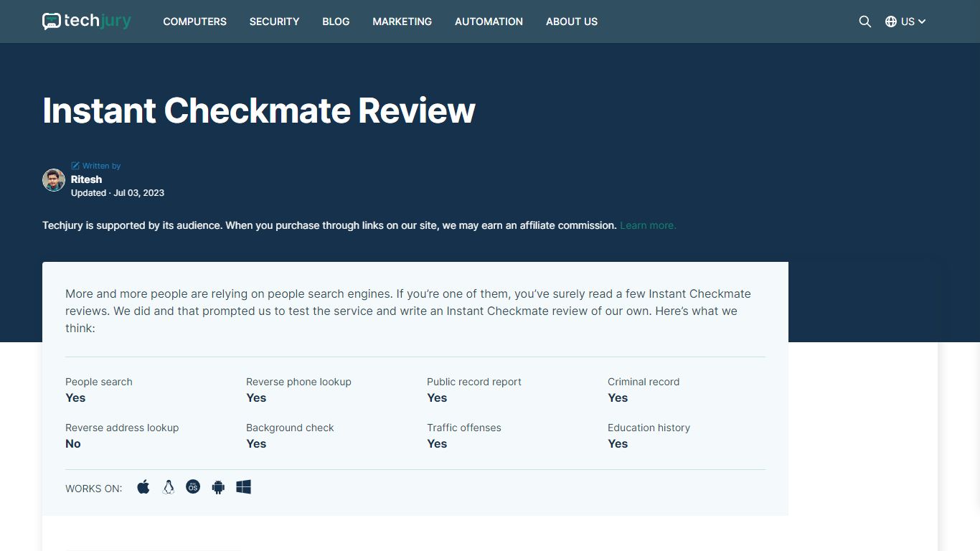Click the globe language icon
This screenshot has height=551, width=980.
click(891, 22)
